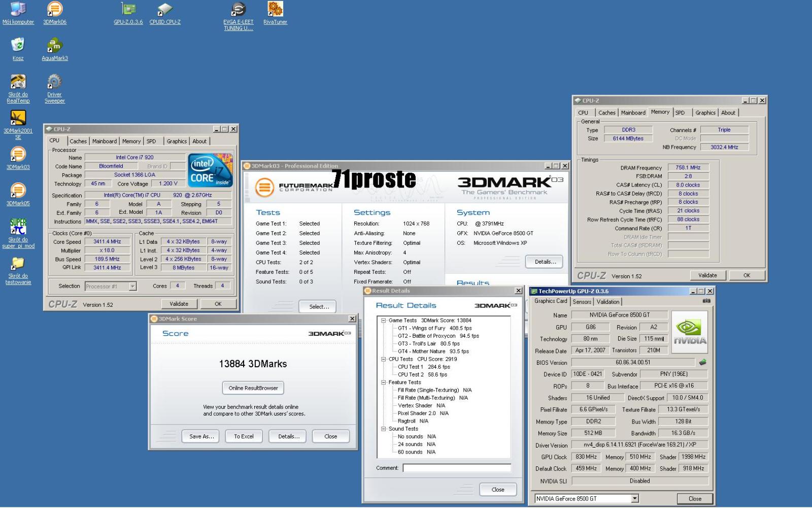The width and height of the screenshot is (812, 508).
Task: Click Details in the 3DMark Score dialog
Action: (x=289, y=436)
